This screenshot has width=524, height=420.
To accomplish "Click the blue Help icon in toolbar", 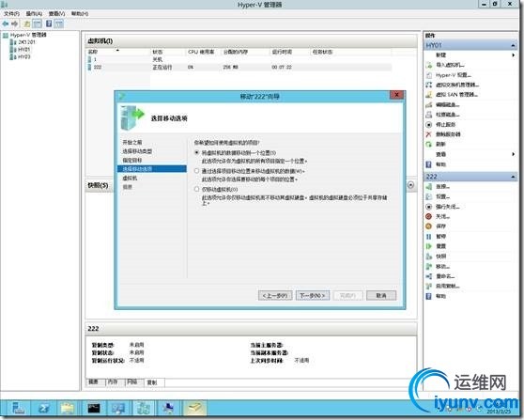I will pyautogui.click(x=49, y=23).
